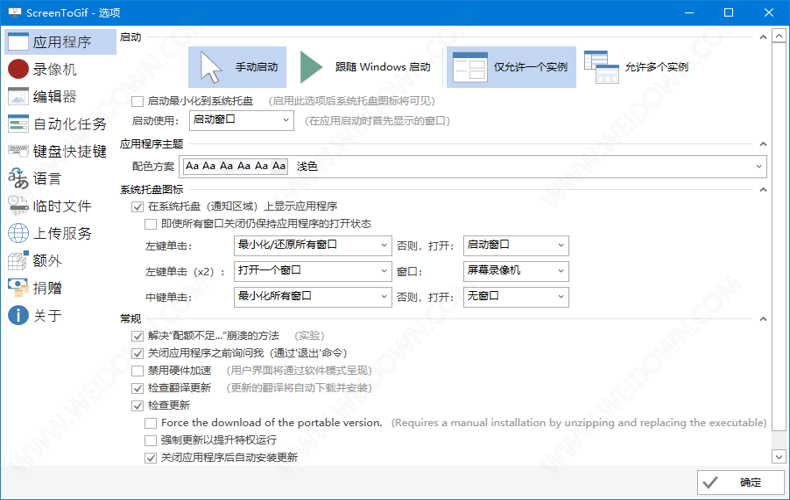Click the vertical scrollbar track
Viewport: 790px width, 500px height.
coord(779,246)
